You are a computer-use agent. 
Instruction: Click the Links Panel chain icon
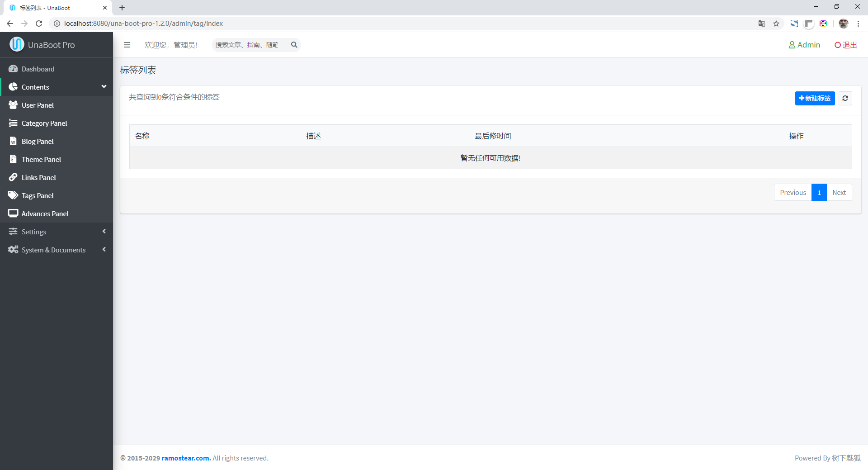(x=13, y=177)
